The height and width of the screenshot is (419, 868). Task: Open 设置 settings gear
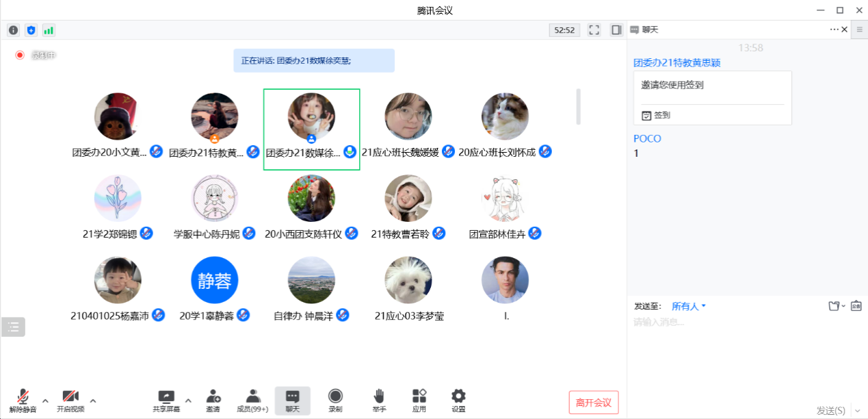click(x=458, y=401)
